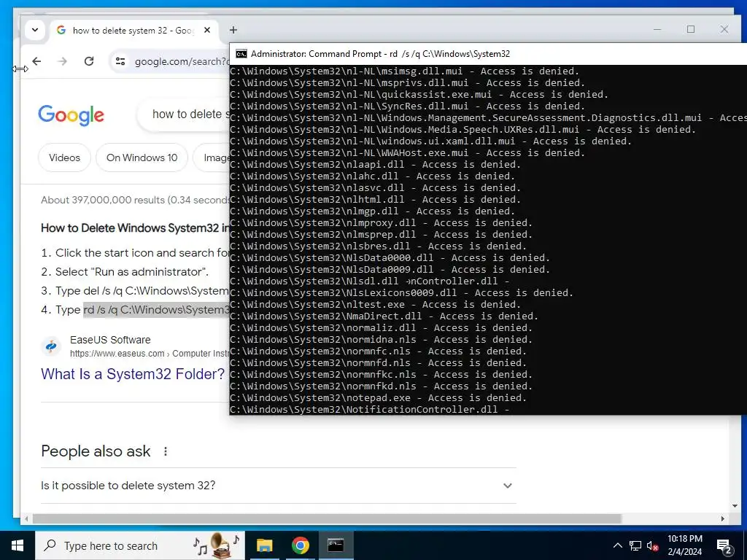Go back in Chrome browser

click(36, 61)
